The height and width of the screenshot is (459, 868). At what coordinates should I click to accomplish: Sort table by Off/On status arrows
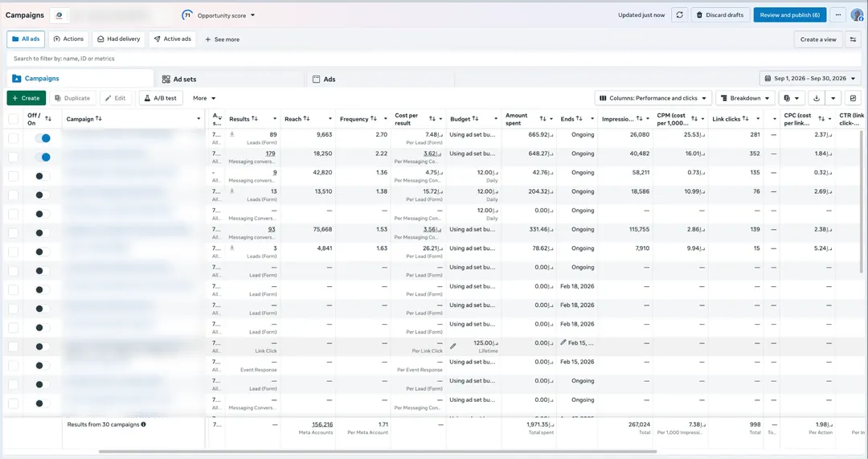point(48,118)
